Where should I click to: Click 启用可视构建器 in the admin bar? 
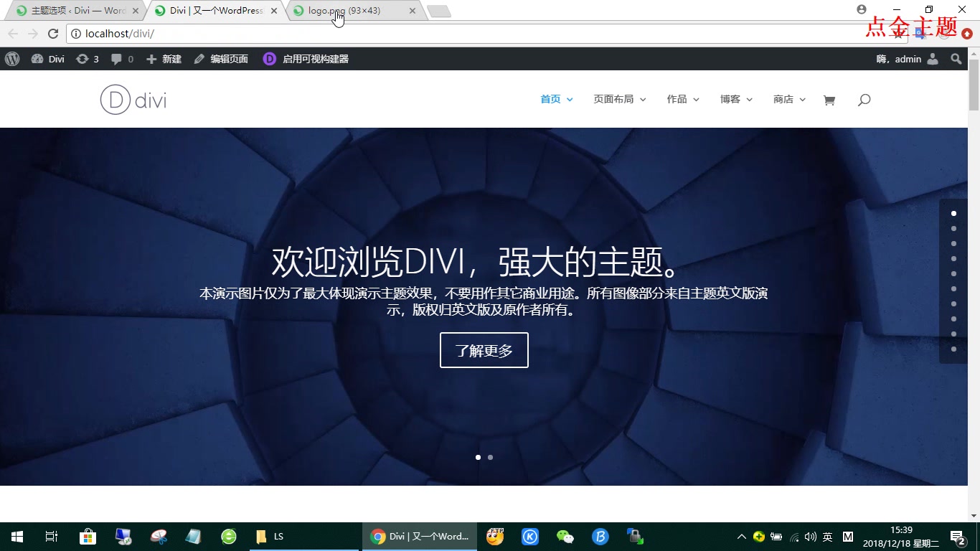306,59
